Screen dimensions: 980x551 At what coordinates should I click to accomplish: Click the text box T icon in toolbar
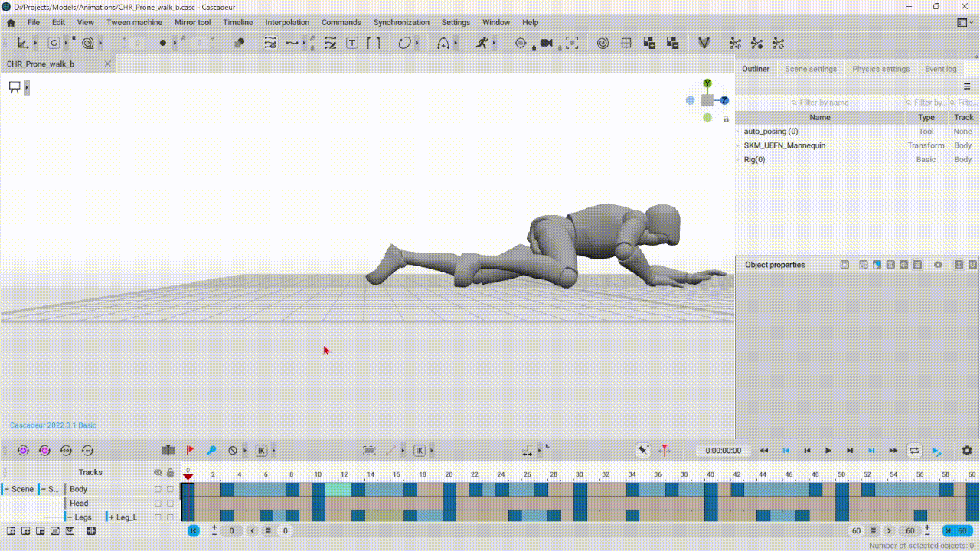[x=352, y=43]
